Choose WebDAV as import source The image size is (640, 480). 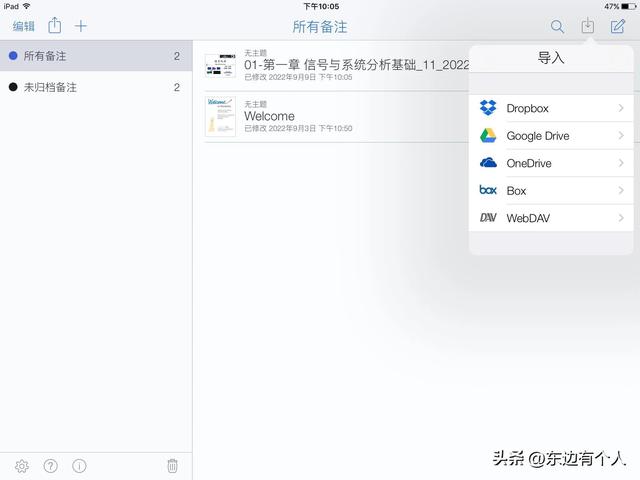point(551,218)
